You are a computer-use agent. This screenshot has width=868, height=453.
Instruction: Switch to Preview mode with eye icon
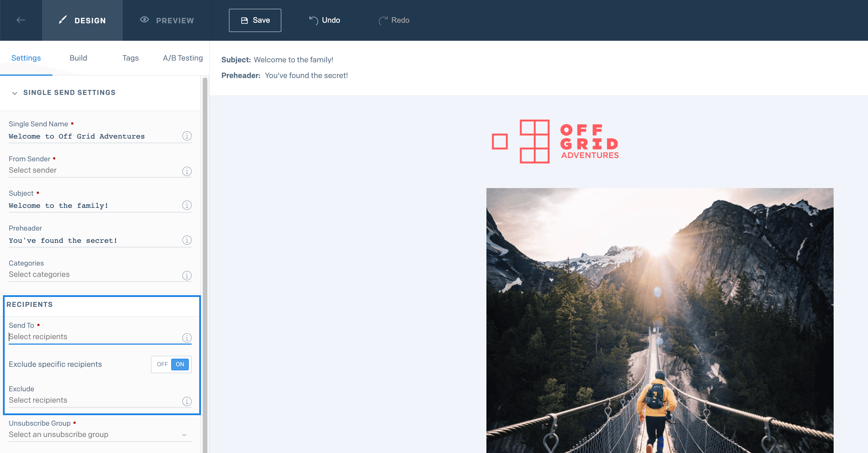coord(167,20)
